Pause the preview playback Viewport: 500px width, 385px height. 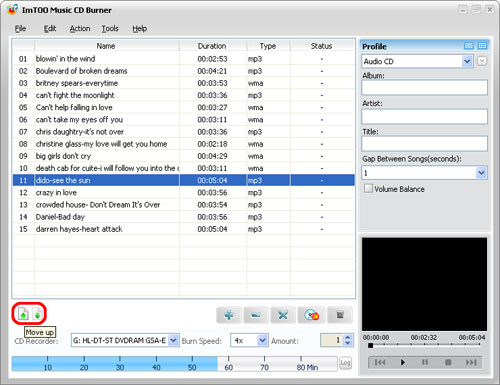pos(425,362)
